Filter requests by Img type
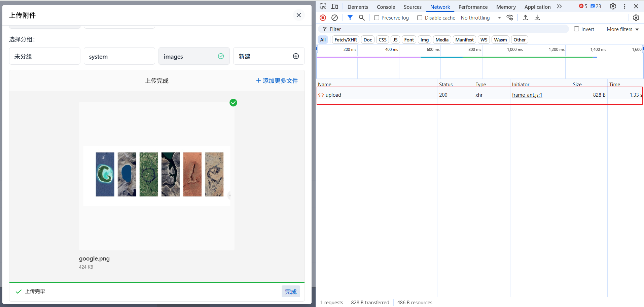 coord(425,40)
